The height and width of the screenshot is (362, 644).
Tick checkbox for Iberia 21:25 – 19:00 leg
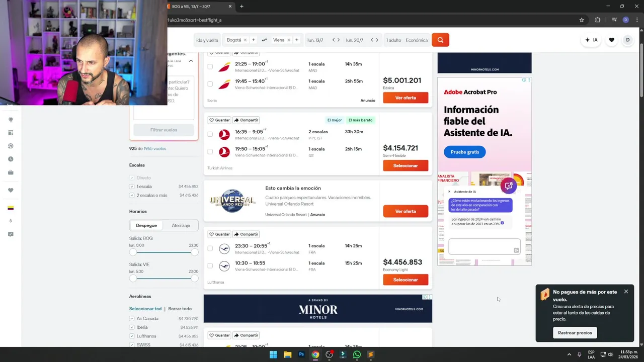[210, 66]
